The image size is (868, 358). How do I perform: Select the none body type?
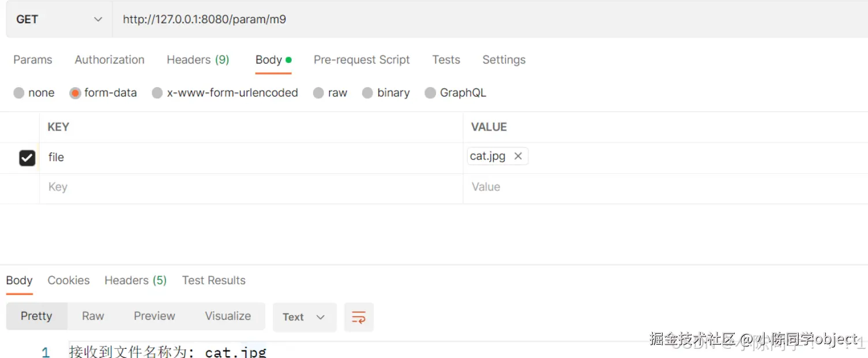coord(34,93)
